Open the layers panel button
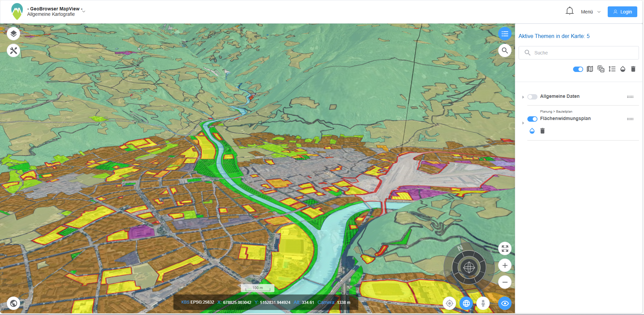Screen dimensions: 644x315 [x=13, y=34]
